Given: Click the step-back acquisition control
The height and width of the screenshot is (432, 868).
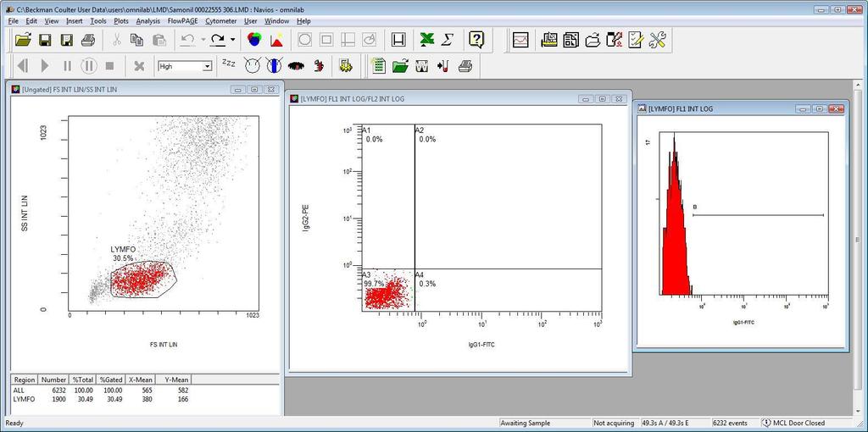Looking at the screenshot, I should pos(23,66).
